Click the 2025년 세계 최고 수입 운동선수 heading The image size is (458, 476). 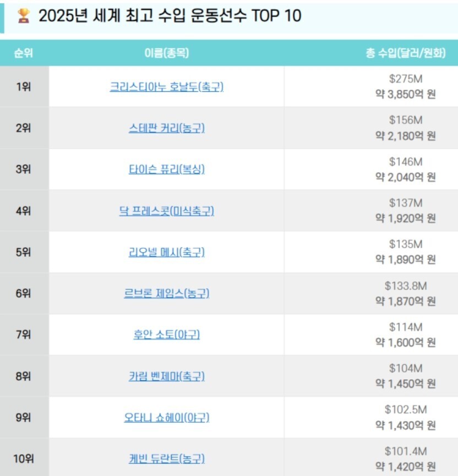[170, 16]
